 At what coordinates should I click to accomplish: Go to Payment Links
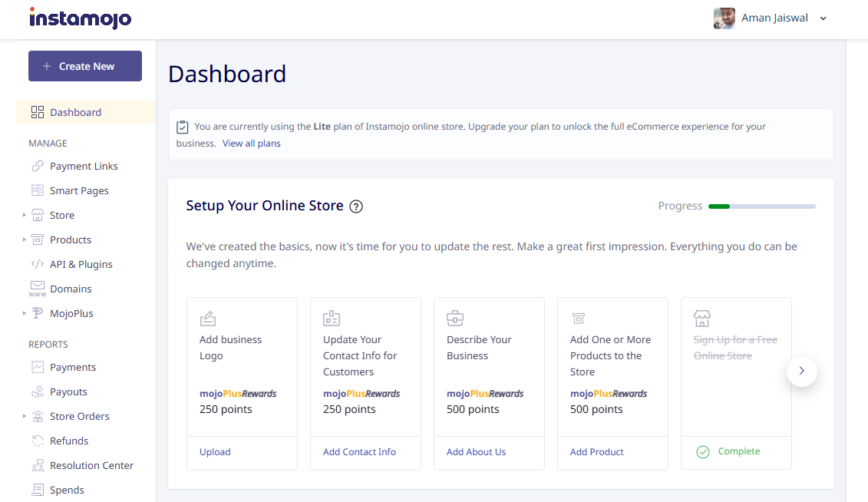pos(84,166)
